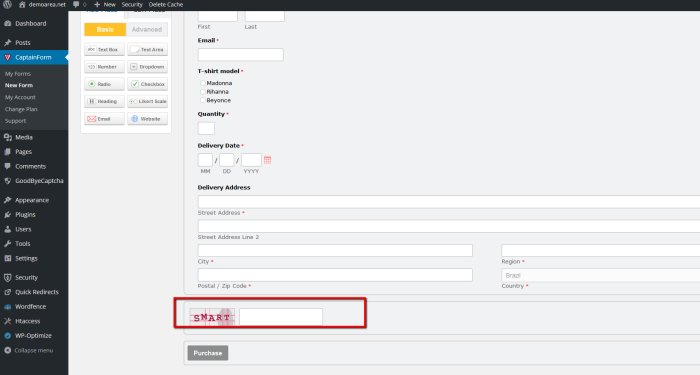Open comments bubble in admin bar
The image size is (700, 375).
(x=76, y=4)
